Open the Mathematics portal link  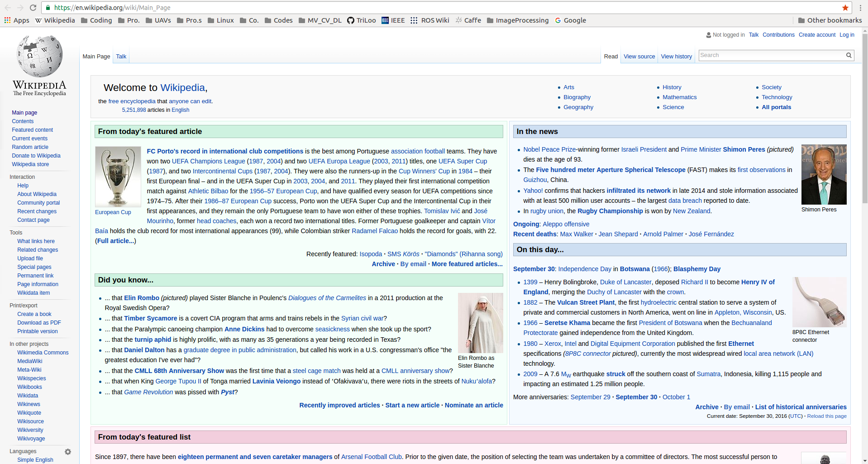[x=680, y=97]
